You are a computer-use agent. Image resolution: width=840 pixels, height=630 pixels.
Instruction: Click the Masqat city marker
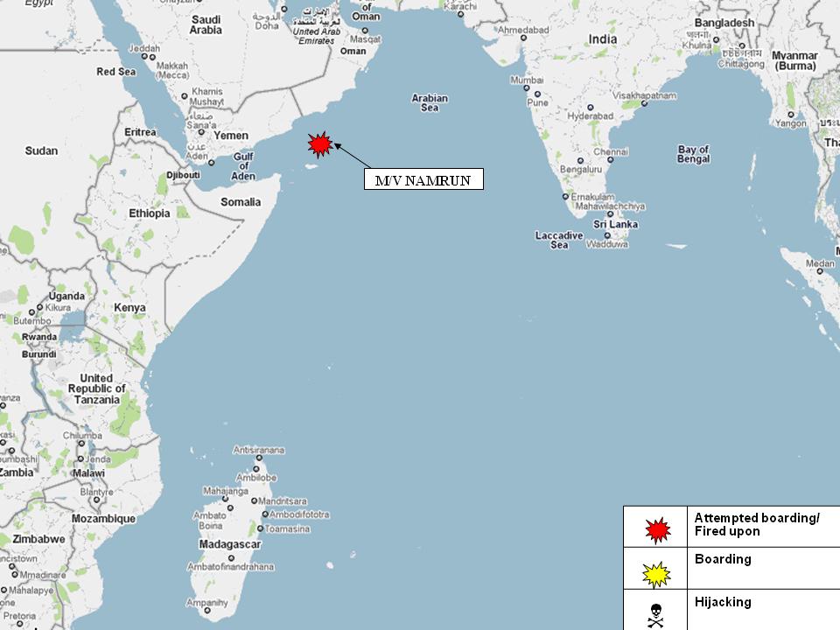tap(365, 31)
